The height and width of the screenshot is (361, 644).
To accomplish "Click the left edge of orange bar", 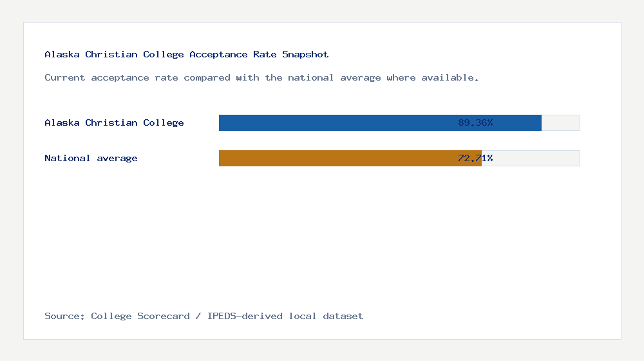I will pyautogui.click(x=220, y=159).
